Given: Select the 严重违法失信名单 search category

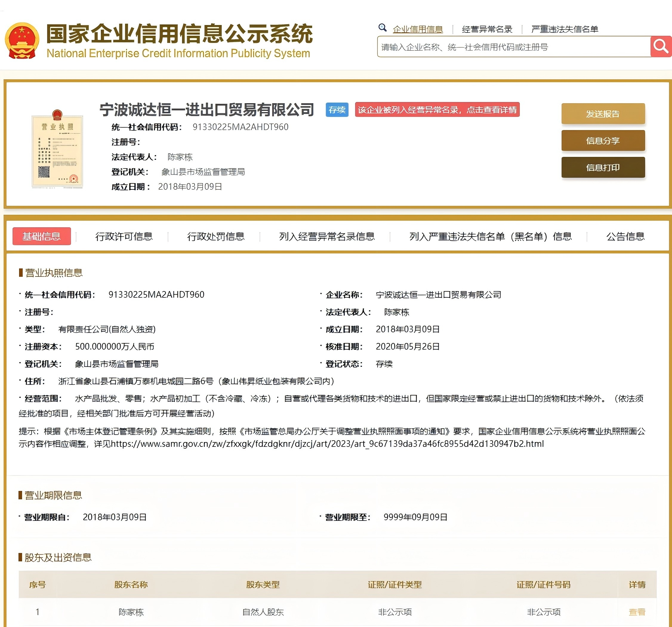Looking at the screenshot, I should [565, 30].
